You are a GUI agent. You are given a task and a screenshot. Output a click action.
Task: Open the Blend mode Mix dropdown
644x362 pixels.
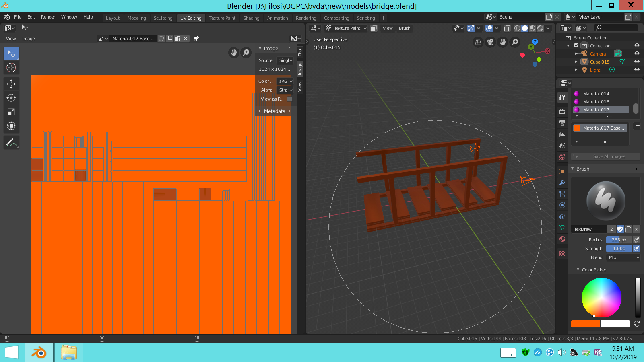623,257
